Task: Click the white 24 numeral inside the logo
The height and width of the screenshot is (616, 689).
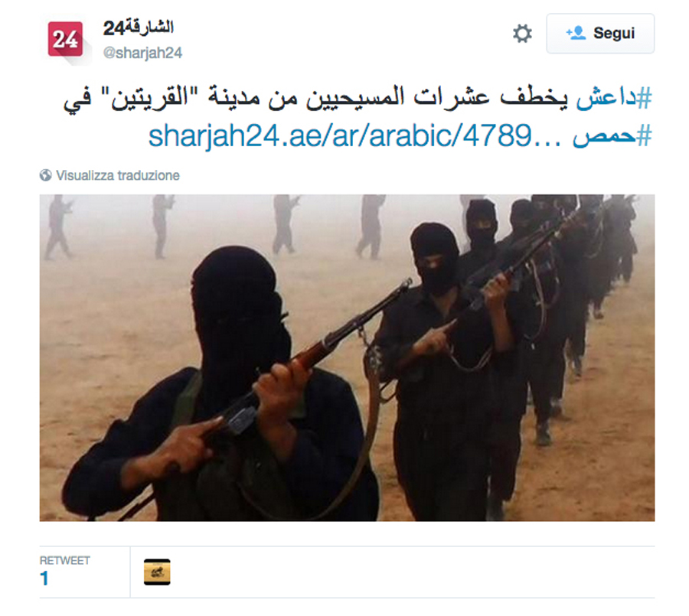Action: (x=65, y=40)
